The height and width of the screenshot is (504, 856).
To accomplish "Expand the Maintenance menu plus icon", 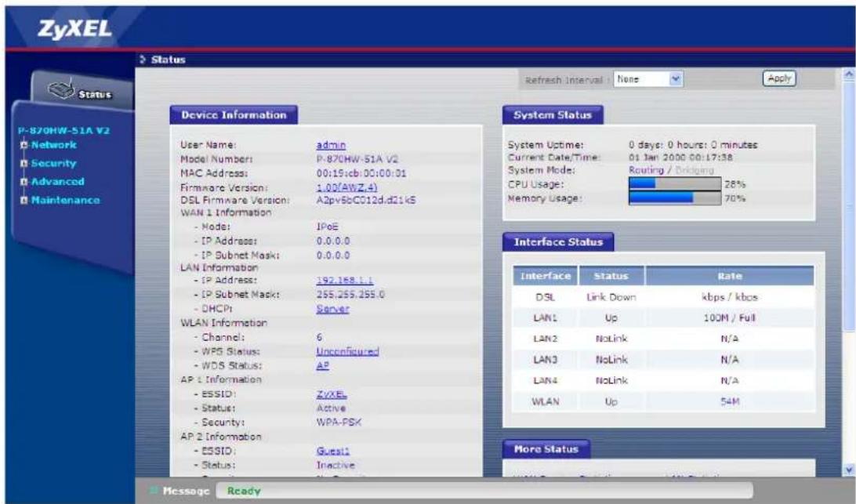I will tap(24, 200).
